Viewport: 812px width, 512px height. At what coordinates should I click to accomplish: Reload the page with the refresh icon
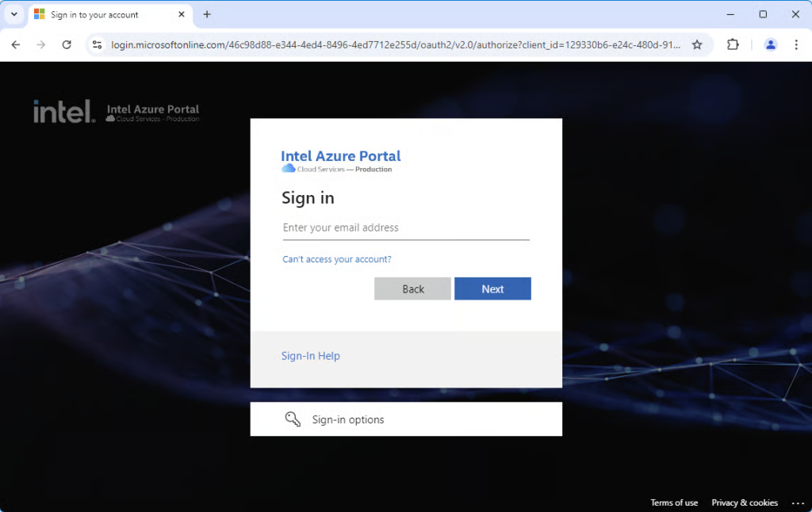(67, 45)
